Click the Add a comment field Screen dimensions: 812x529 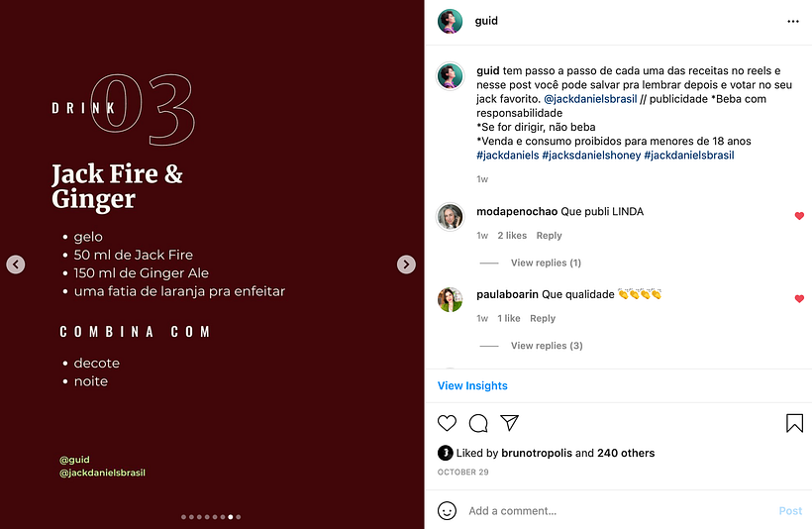[619, 510]
